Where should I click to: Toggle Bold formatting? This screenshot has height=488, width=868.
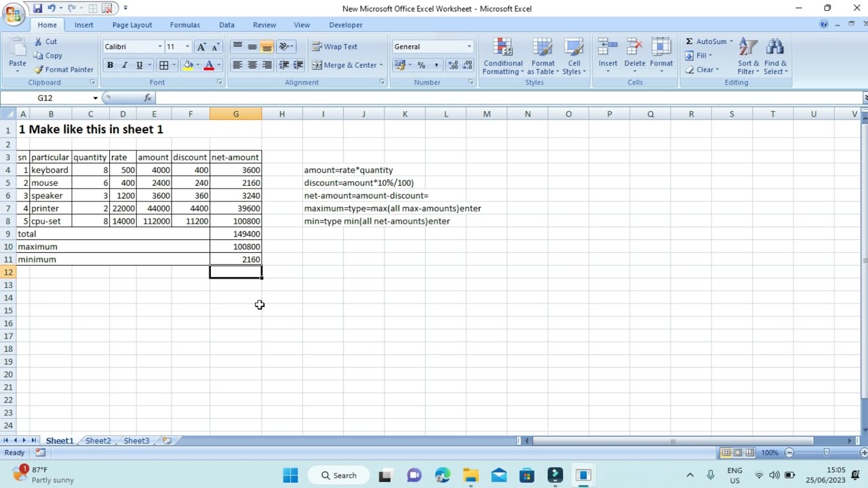point(110,65)
